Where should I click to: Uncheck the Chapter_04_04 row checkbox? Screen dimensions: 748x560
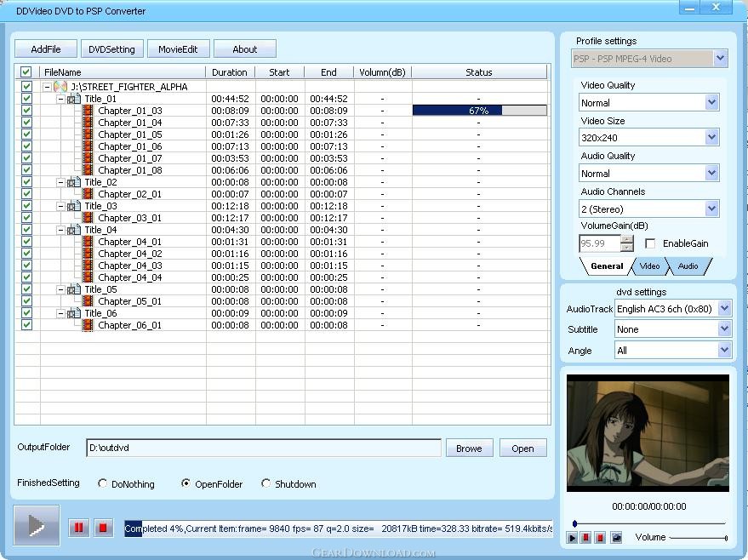tap(26, 277)
